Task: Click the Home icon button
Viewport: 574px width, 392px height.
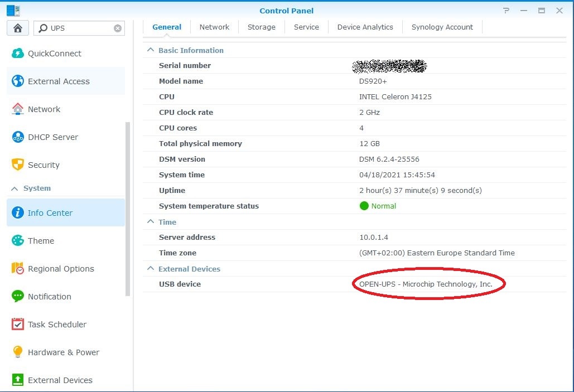Action: (18, 28)
